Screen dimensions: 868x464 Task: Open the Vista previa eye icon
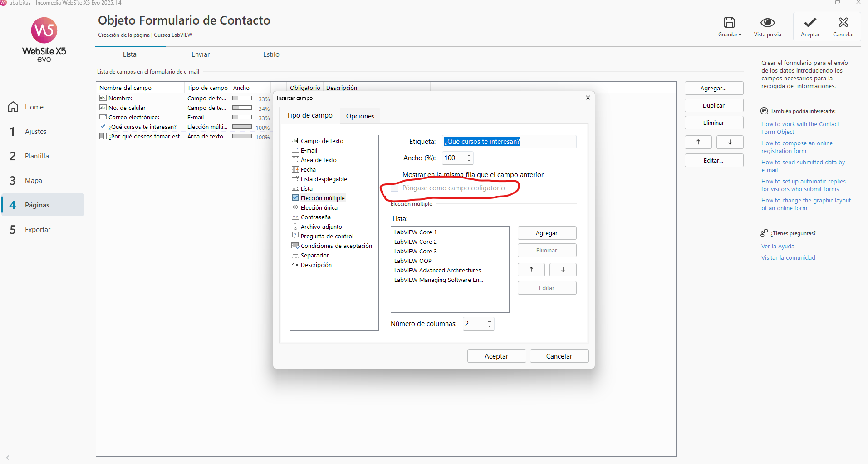click(767, 22)
